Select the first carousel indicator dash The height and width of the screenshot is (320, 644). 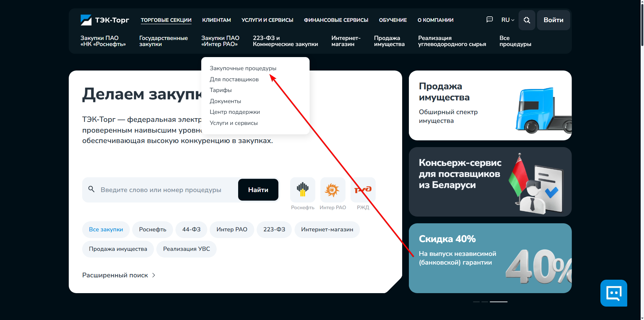pos(476,302)
